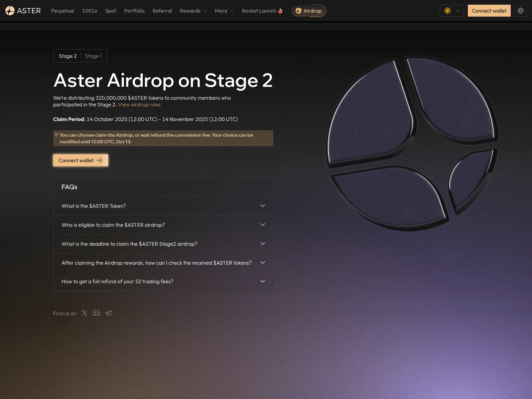Select the Stage 2 tab
The height and width of the screenshot is (399, 532).
pyautogui.click(x=68, y=56)
